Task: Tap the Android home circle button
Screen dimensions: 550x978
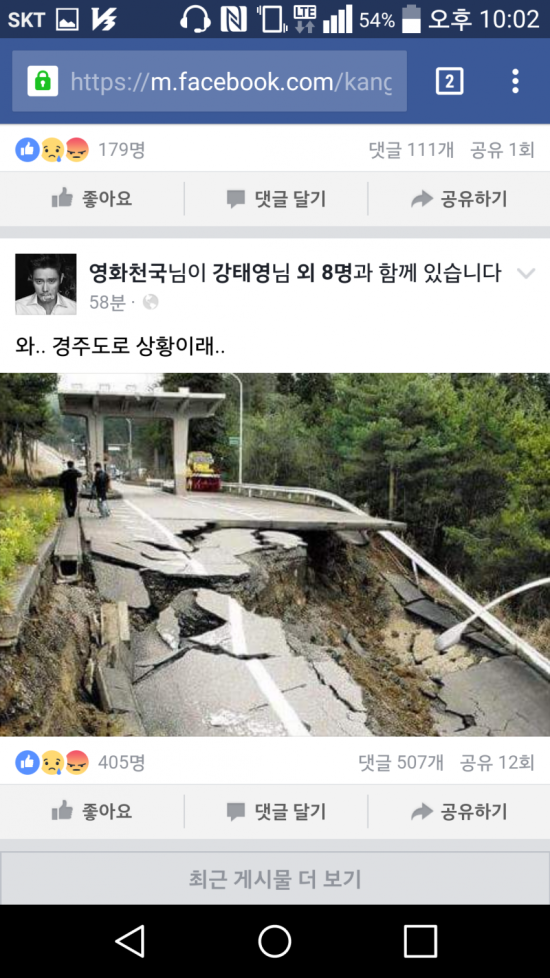Action: coord(275,941)
